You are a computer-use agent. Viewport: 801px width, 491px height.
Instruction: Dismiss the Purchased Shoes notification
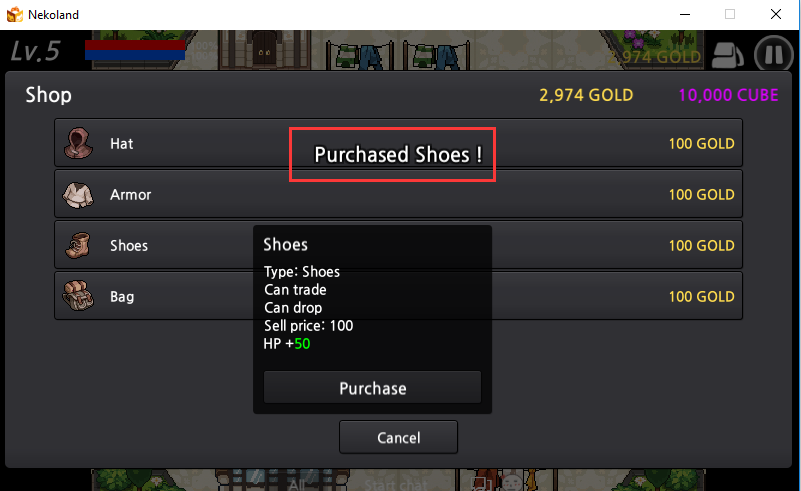coord(392,155)
